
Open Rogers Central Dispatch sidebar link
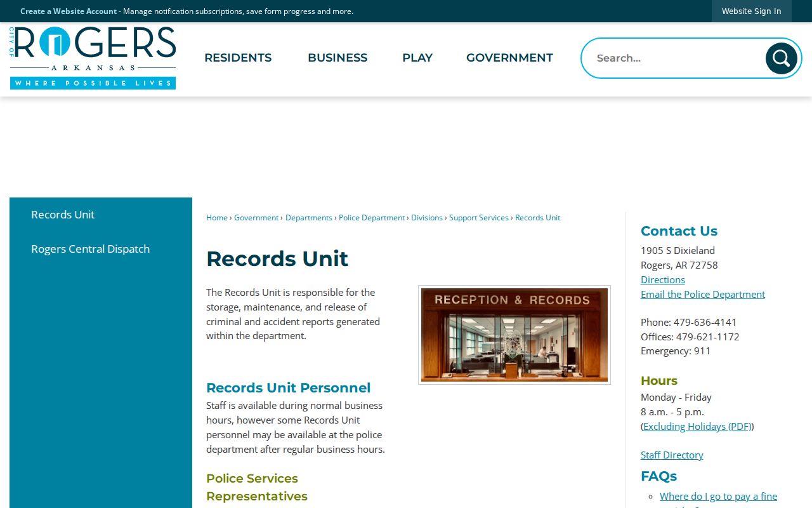pyautogui.click(x=101, y=249)
